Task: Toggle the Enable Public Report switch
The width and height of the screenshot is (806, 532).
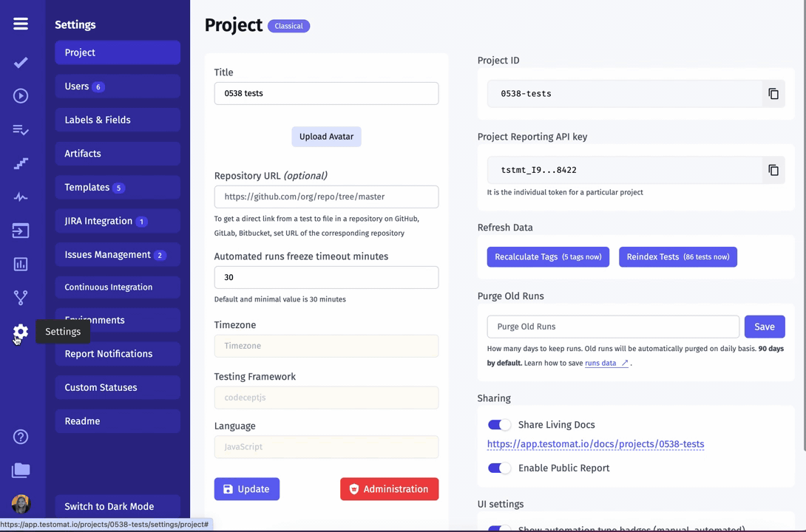Action: (499, 468)
